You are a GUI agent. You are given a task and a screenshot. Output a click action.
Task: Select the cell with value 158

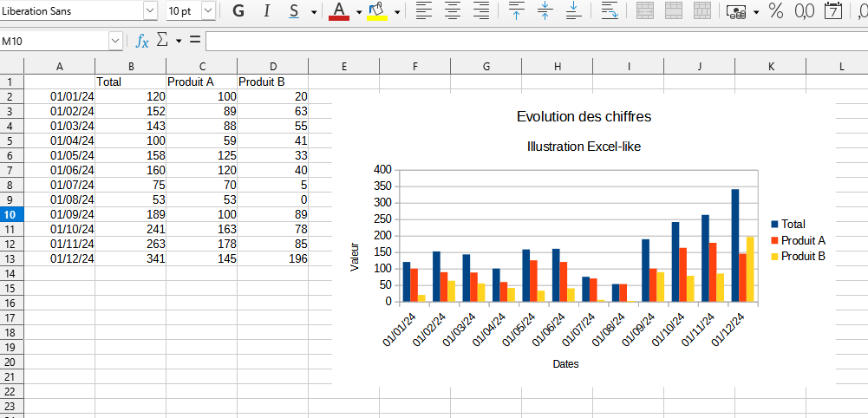[x=131, y=155]
